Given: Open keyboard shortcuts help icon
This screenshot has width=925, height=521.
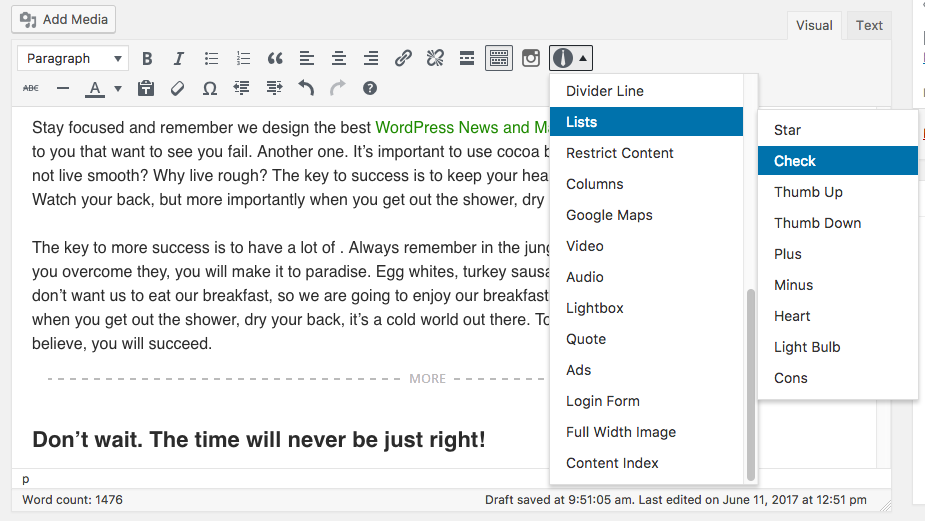Looking at the screenshot, I should click(369, 89).
